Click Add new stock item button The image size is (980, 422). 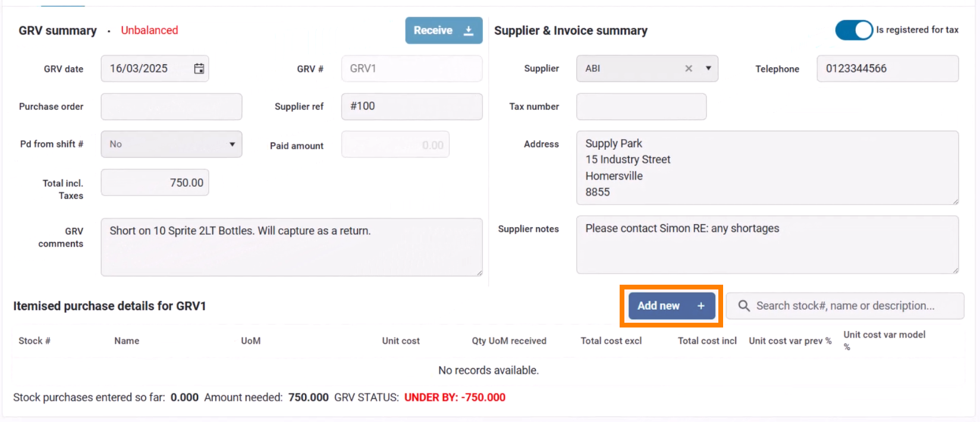[659, 306]
